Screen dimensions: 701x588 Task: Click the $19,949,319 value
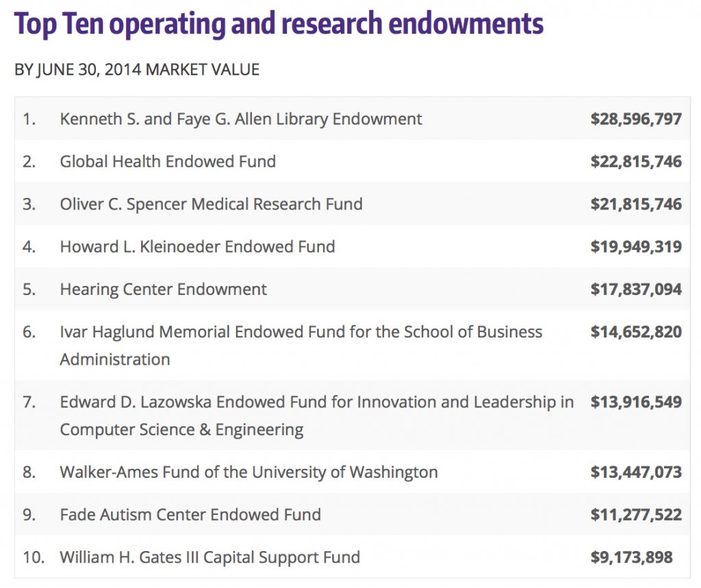point(636,246)
